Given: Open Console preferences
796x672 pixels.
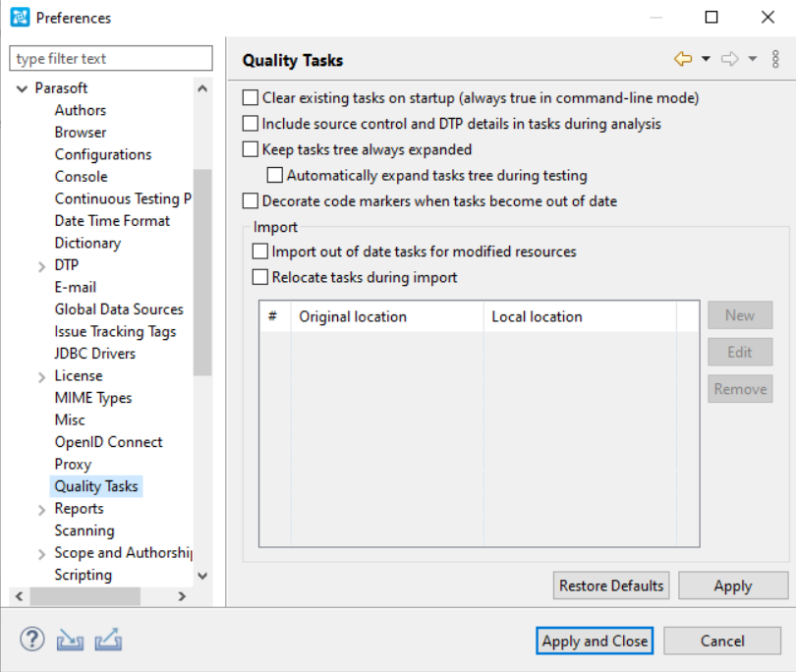Looking at the screenshot, I should point(82,177).
